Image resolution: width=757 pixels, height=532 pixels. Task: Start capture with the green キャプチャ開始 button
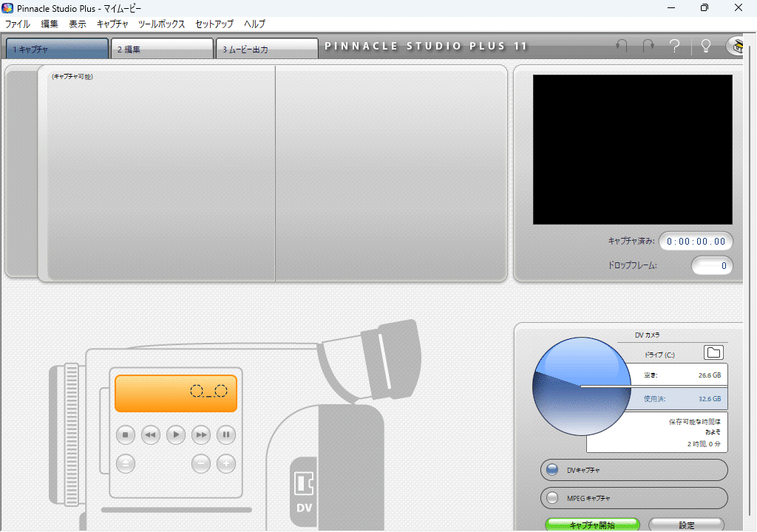(592, 525)
